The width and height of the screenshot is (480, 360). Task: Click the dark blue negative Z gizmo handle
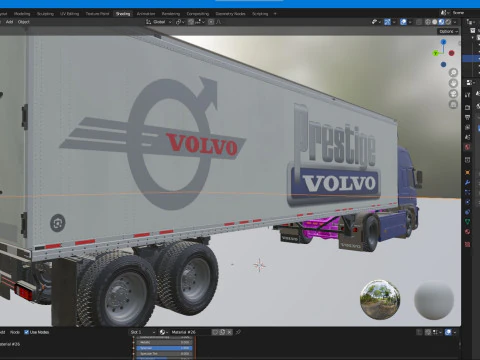443,65
